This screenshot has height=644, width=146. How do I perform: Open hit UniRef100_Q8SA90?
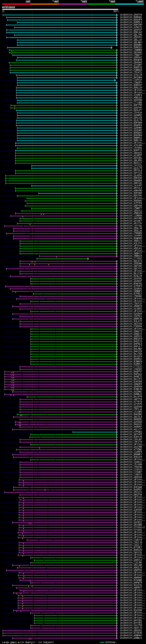click(x=131, y=53)
